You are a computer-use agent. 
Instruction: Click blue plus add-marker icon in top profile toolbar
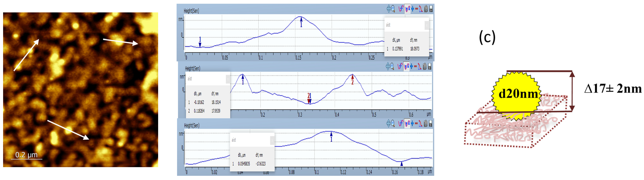pyautogui.click(x=412, y=9)
